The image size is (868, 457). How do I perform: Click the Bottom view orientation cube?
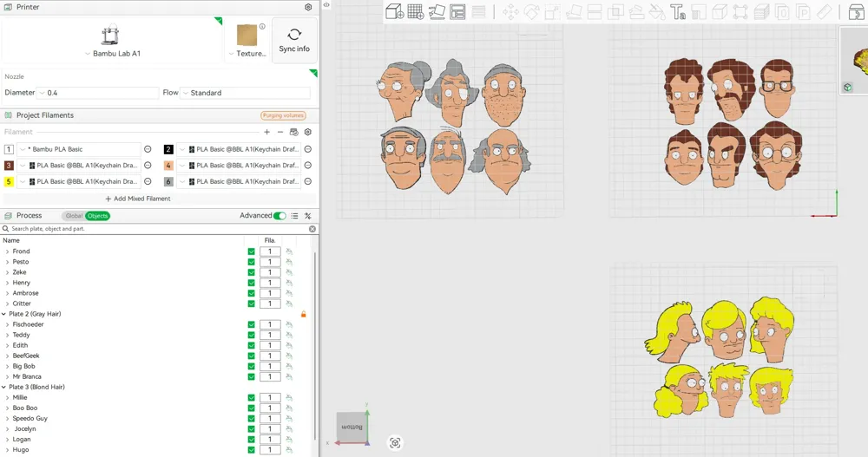[x=352, y=427]
